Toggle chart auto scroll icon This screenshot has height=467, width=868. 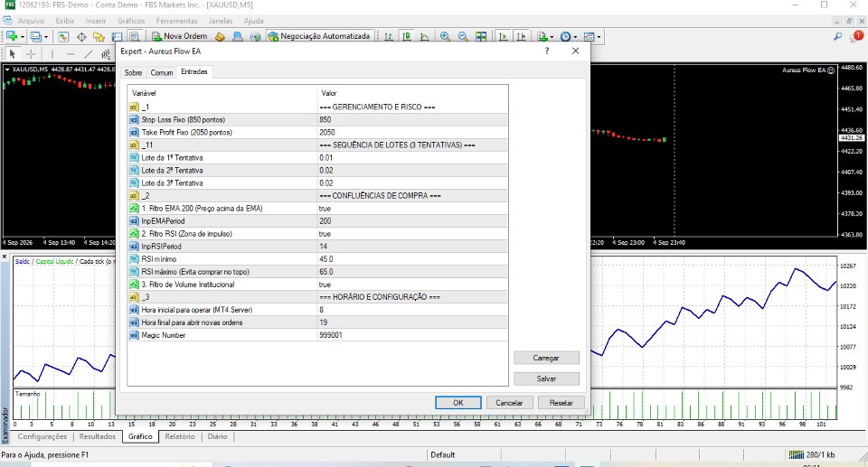coord(503,36)
